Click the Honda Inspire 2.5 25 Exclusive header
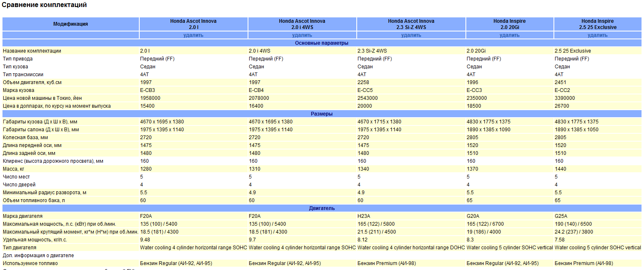This screenshot has width=644, height=270. (597, 24)
